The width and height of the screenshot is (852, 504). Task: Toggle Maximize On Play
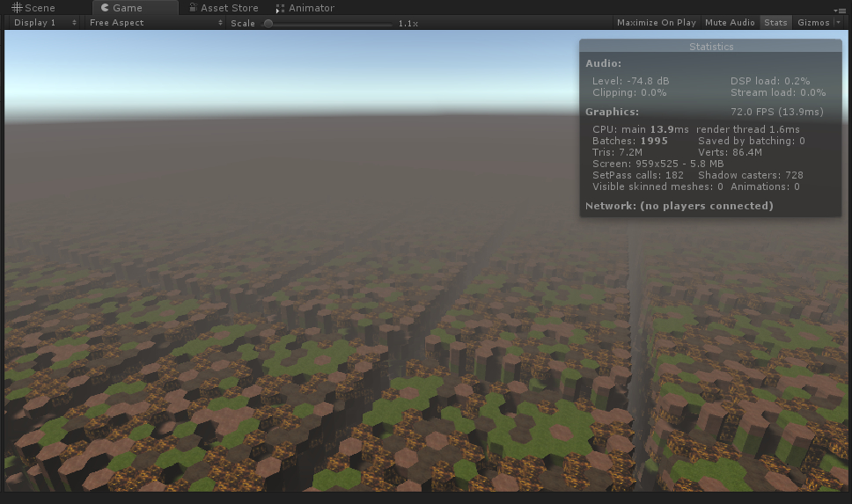657,22
